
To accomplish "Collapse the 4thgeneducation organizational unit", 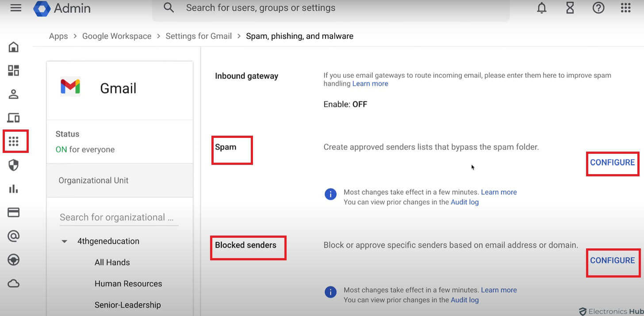I will [x=65, y=241].
